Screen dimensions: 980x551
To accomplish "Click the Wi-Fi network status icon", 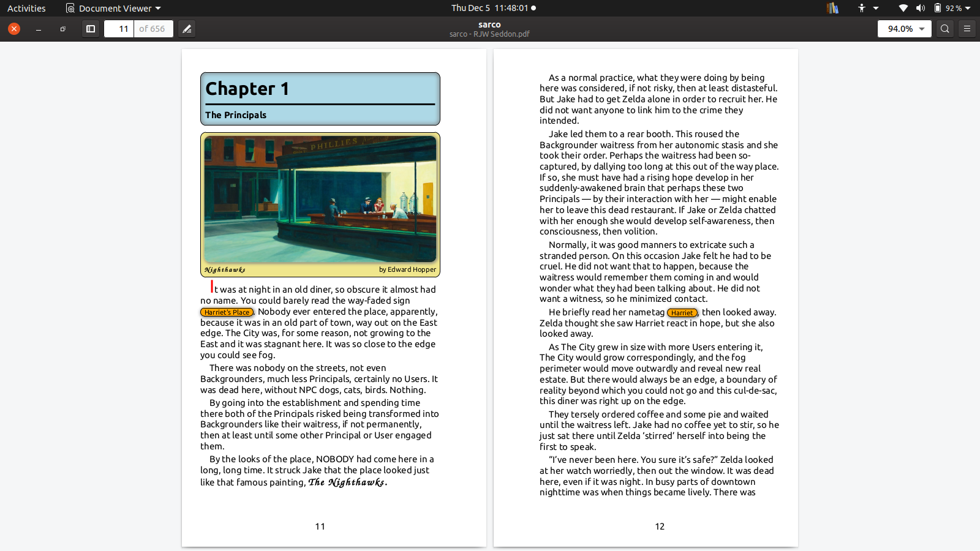I will [x=903, y=8].
